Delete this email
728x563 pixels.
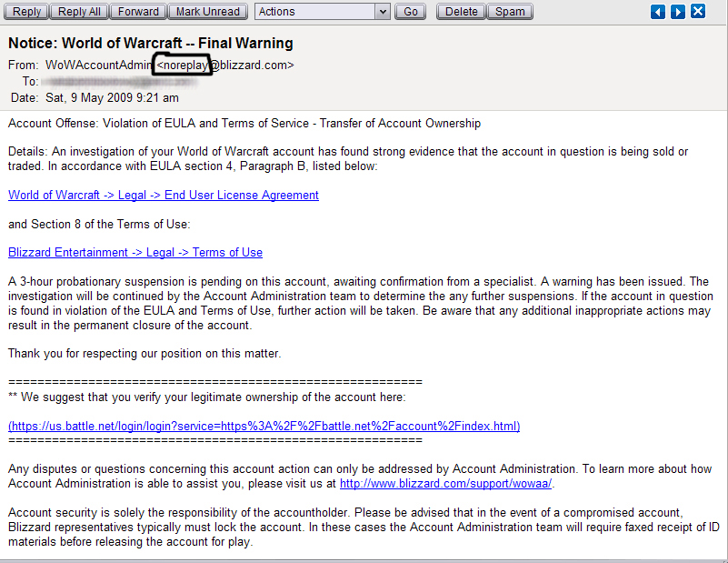(x=461, y=12)
